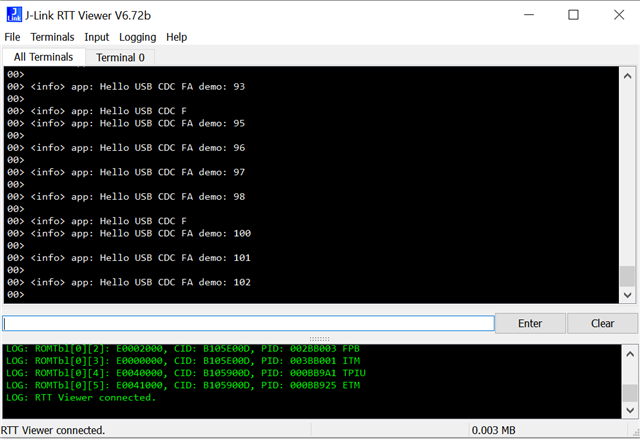Focus the terminal input text field
Screen dimensions: 640x439
[248, 324]
